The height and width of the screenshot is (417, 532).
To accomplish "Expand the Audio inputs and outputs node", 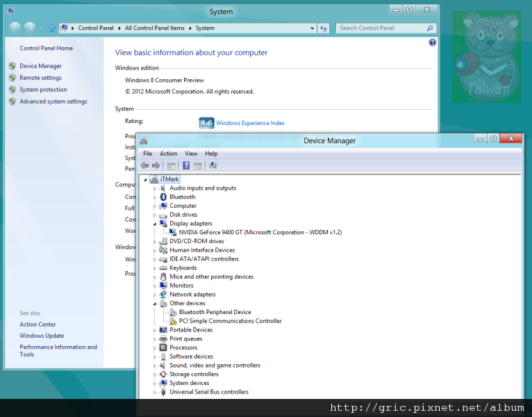I will click(x=155, y=188).
